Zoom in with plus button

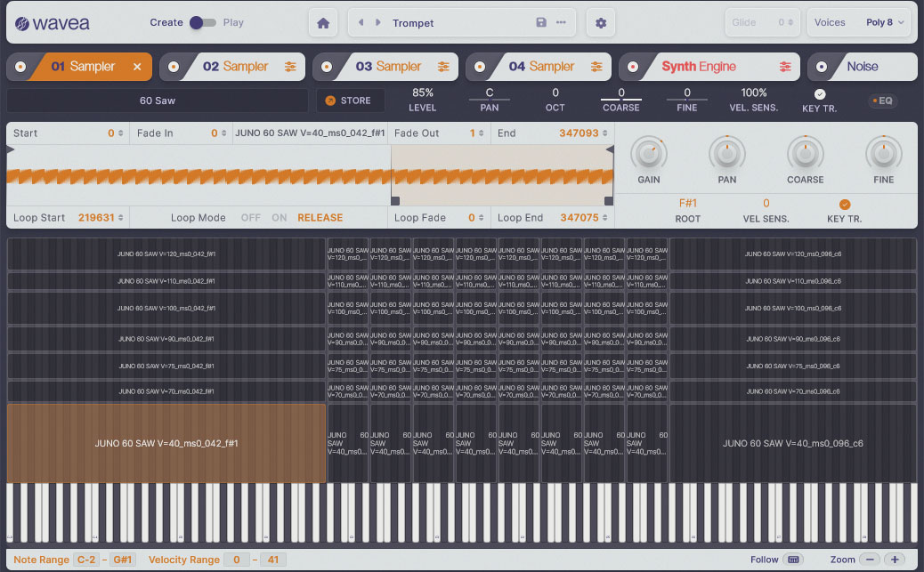click(x=895, y=559)
